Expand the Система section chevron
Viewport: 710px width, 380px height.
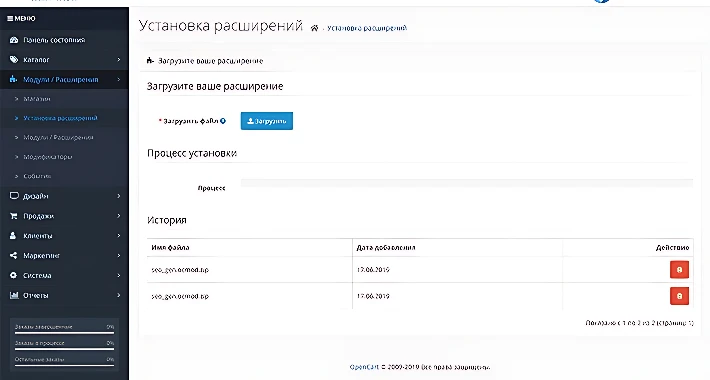[x=119, y=275]
